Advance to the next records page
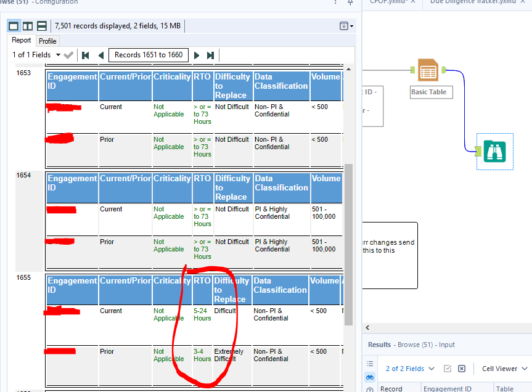 (x=196, y=54)
